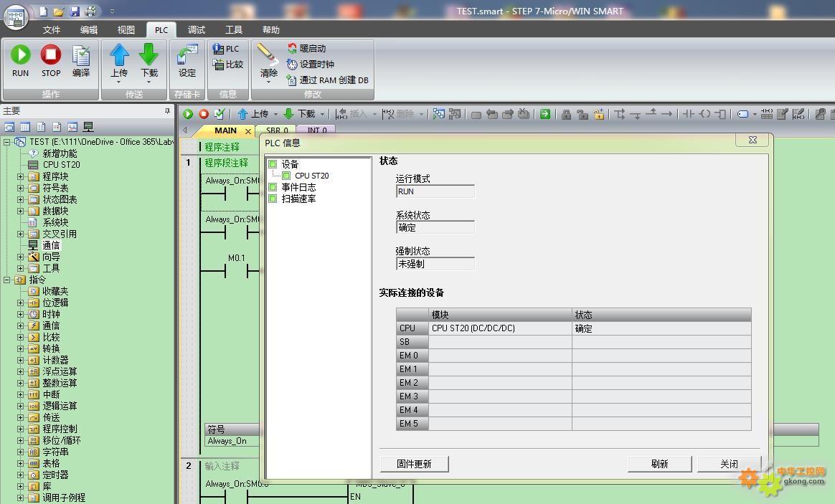Click the closed padlock icon on editor toolbar

pyautogui.click(x=566, y=114)
